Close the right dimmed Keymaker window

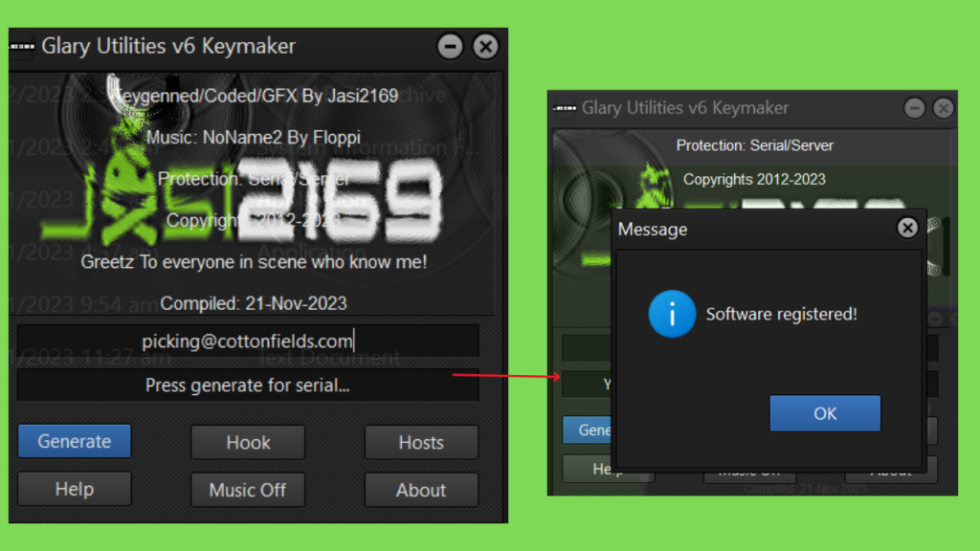coord(943,108)
